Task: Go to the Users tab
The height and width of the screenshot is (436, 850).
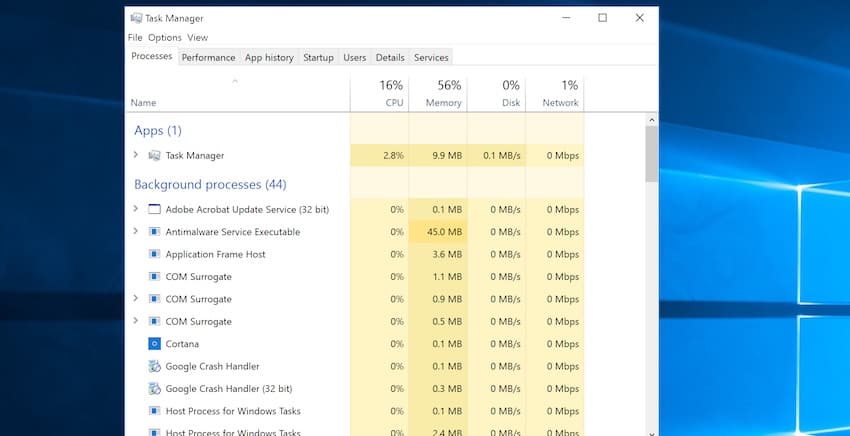Action: tap(355, 57)
